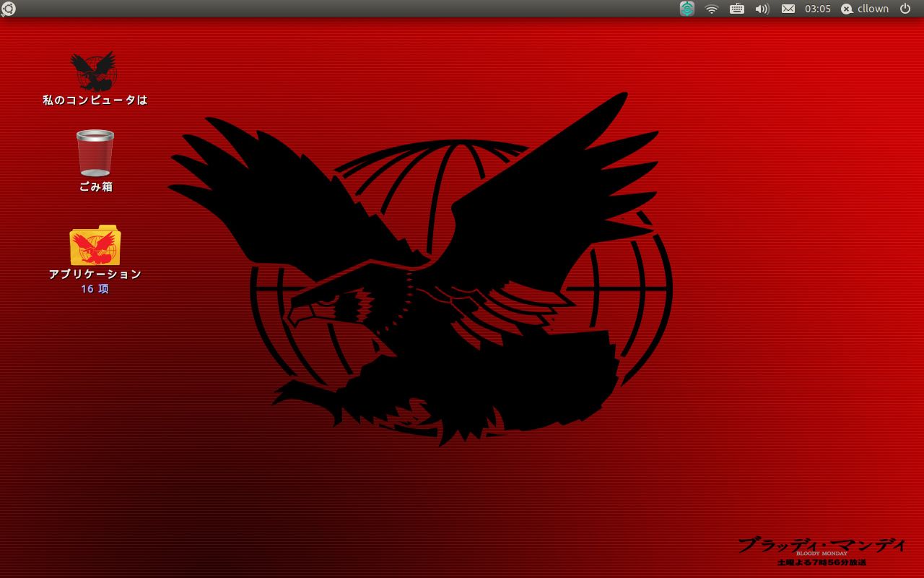Select the ごみ箱 label text
Image resolution: width=924 pixels, height=578 pixels.
[x=95, y=186]
